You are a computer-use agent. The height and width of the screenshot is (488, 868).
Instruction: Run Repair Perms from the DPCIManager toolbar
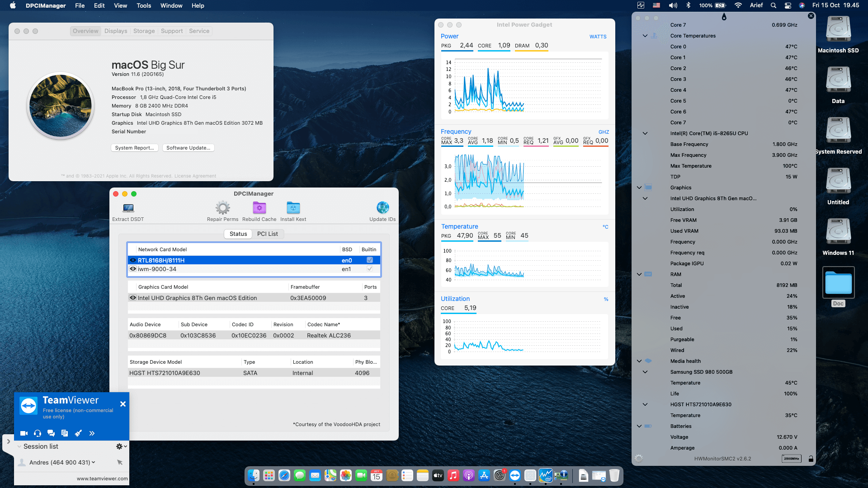coord(222,208)
